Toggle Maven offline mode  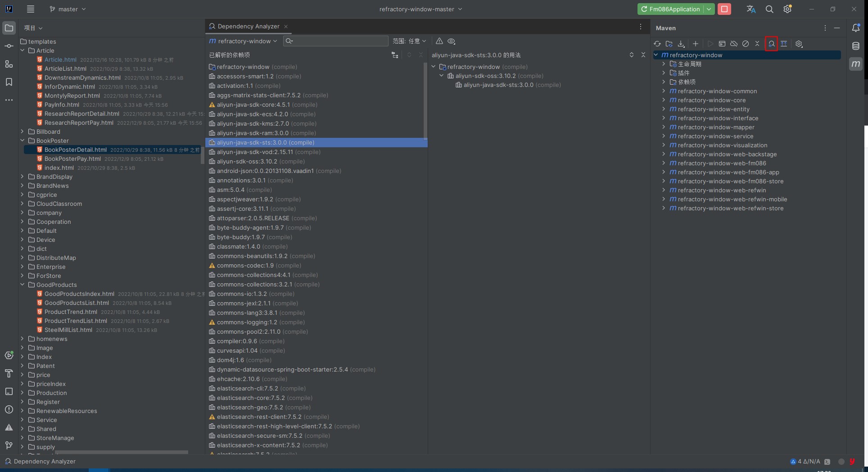[734, 44]
